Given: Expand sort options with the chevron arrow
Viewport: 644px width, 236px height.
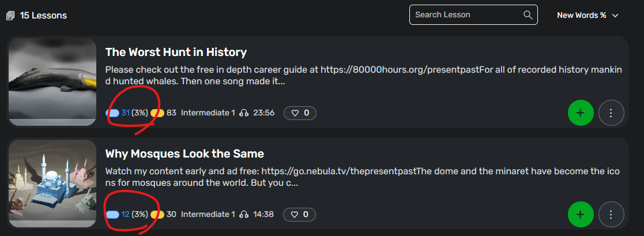Looking at the screenshot, I should point(615,16).
